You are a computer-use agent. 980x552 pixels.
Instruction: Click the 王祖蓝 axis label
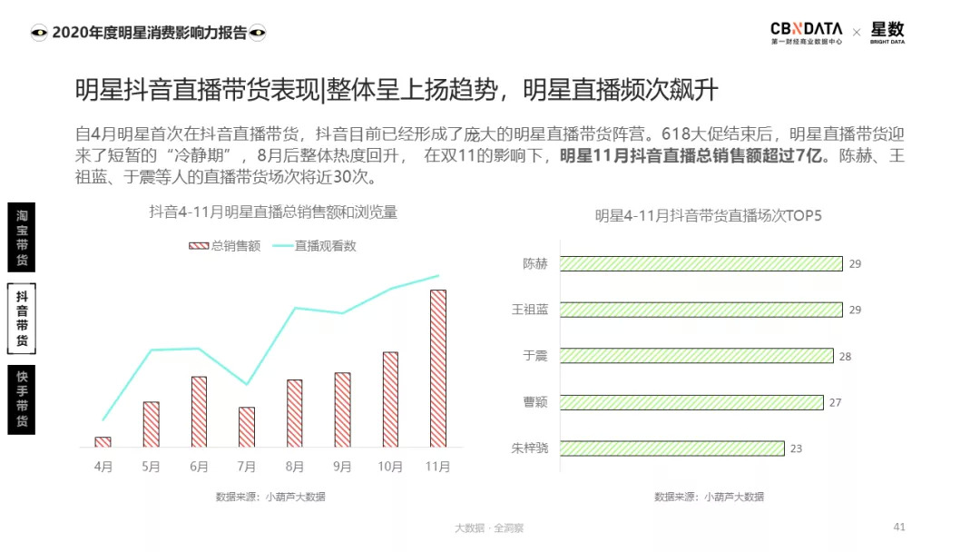click(x=529, y=310)
